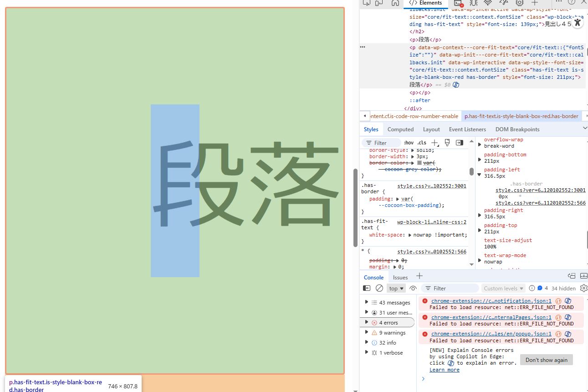This screenshot has width=588, height=392.
Task: Switch to the Computed tab
Action: (x=400, y=129)
